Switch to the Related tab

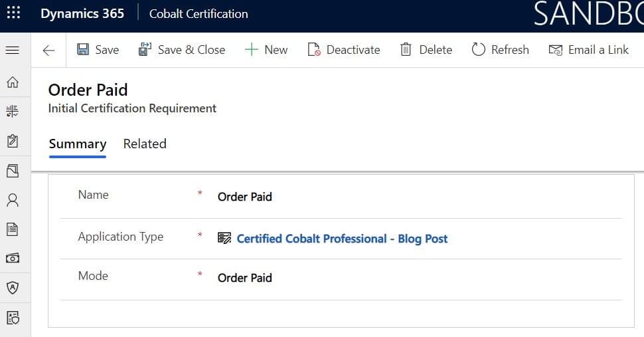tap(145, 144)
